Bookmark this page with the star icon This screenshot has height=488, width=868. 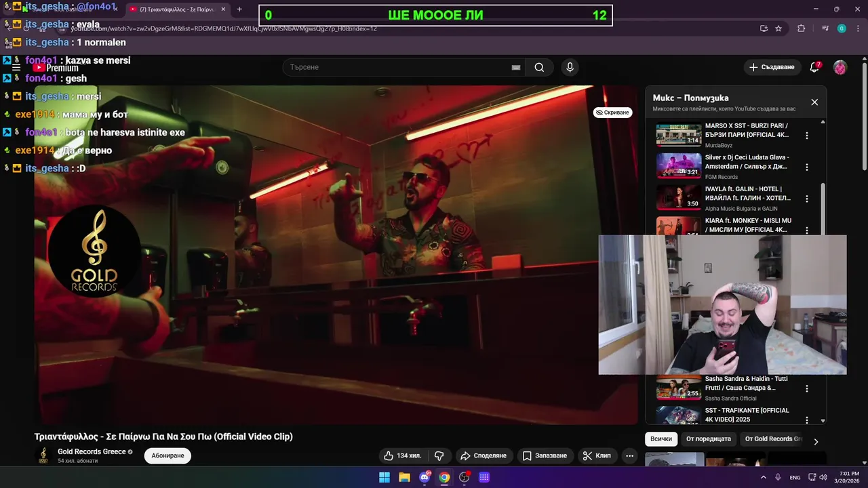(x=778, y=28)
